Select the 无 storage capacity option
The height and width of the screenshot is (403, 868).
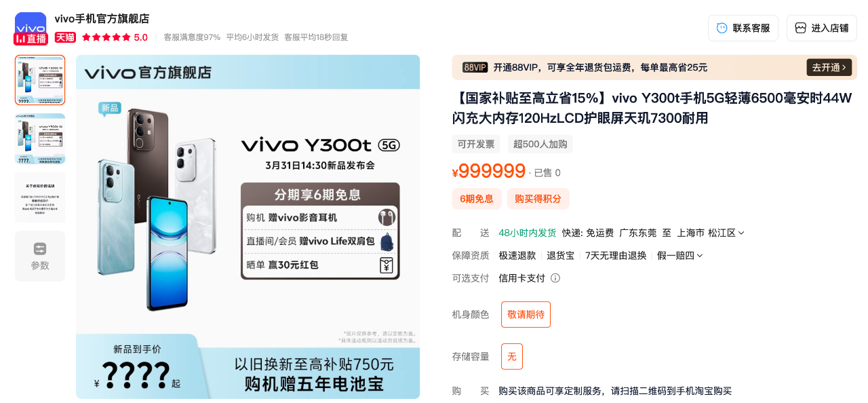[x=512, y=356]
